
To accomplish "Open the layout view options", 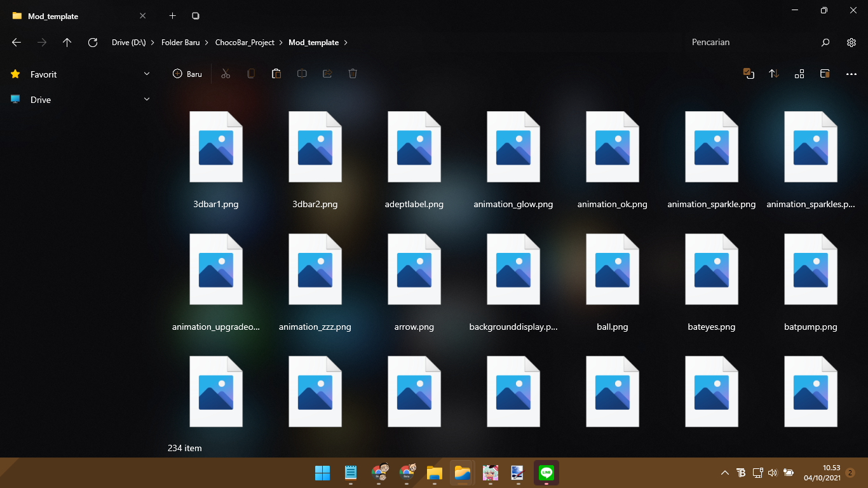I will point(799,74).
